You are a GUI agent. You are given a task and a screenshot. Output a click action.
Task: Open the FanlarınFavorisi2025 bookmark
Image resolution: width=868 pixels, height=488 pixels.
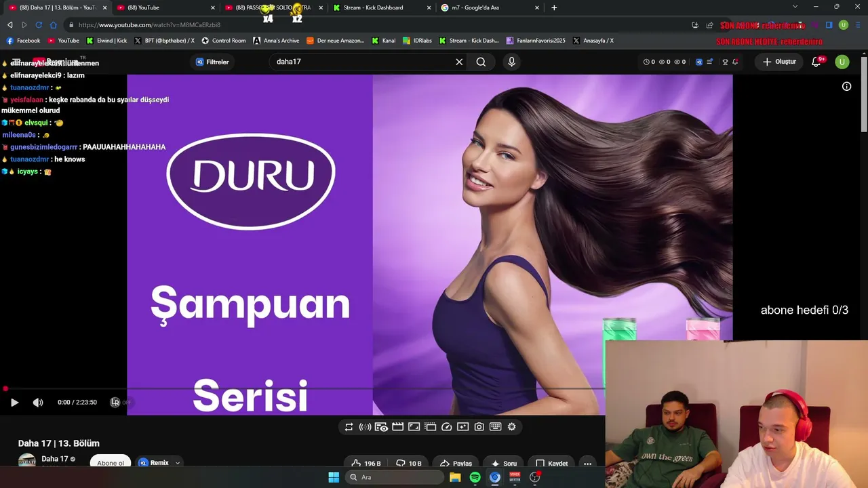(x=536, y=41)
